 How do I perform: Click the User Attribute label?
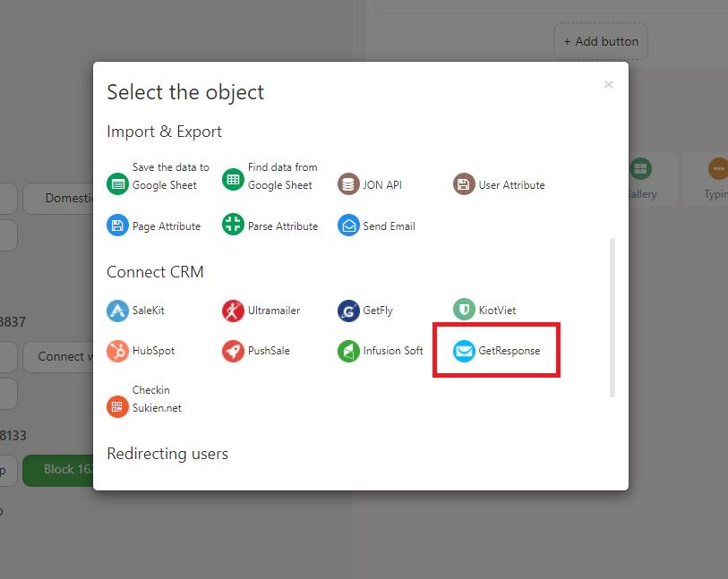point(511,184)
